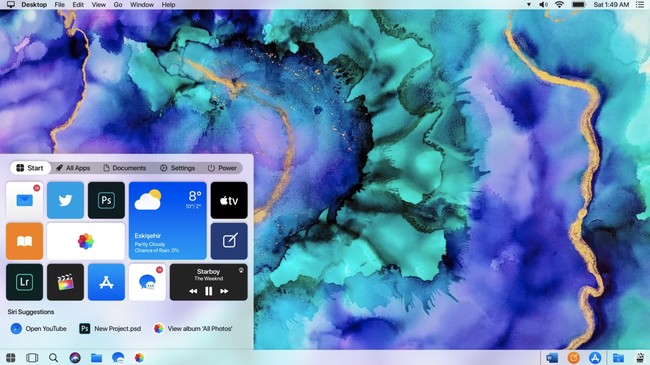The width and height of the screenshot is (650, 365).
Task: Open the Edit menu
Action: (x=78, y=5)
